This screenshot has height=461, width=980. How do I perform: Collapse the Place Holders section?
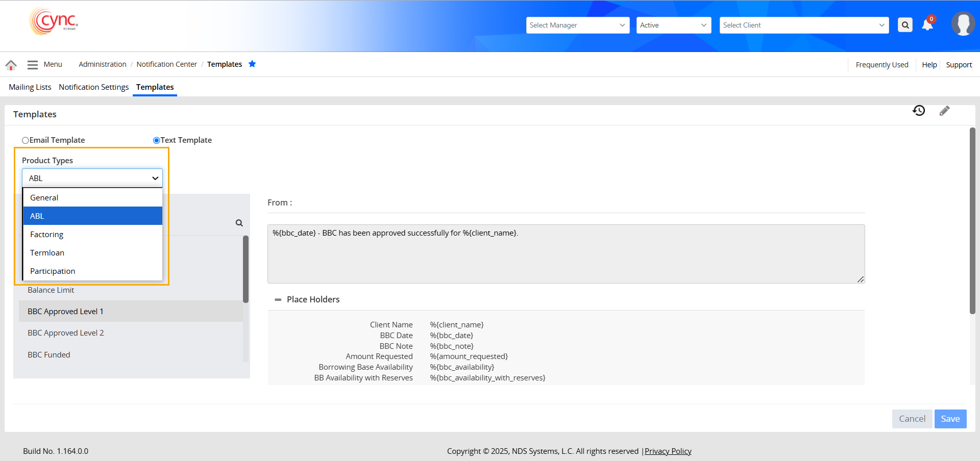coord(278,300)
